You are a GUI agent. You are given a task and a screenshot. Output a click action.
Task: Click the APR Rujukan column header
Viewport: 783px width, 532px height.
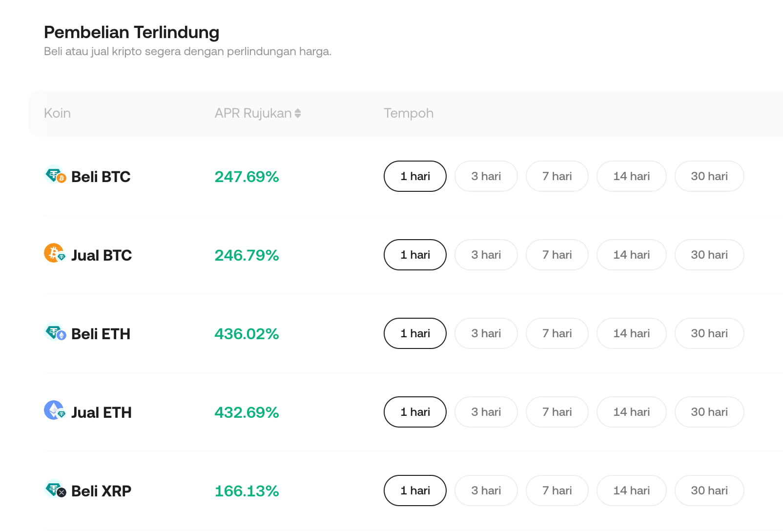[x=253, y=113]
